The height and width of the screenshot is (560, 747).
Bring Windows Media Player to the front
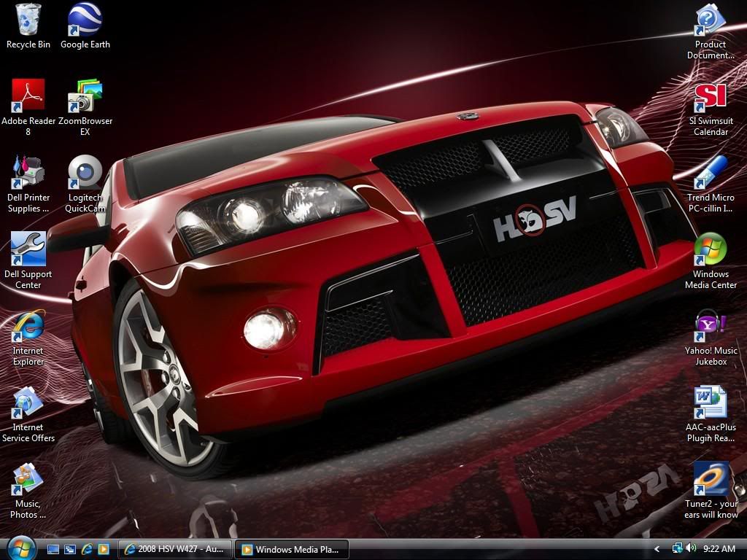[x=292, y=549]
